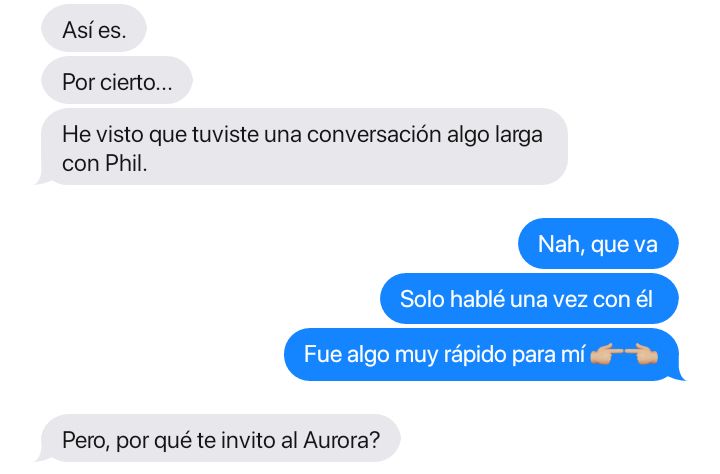Tap the 'Fue algo muy rápido para mí' text
This screenshot has height=474, width=720.
point(444,355)
